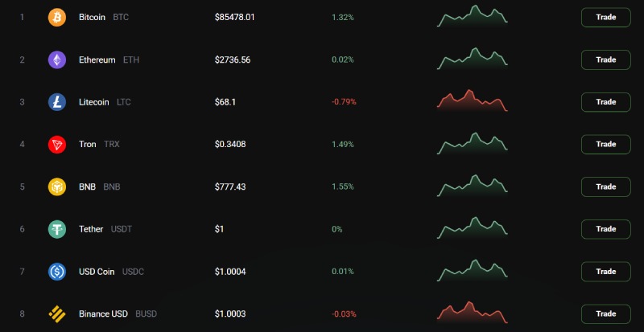The width and height of the screenshot is (644, 332).
Task: Trade Bitcoin using its Trade button
Action: (x=606, y=18)
